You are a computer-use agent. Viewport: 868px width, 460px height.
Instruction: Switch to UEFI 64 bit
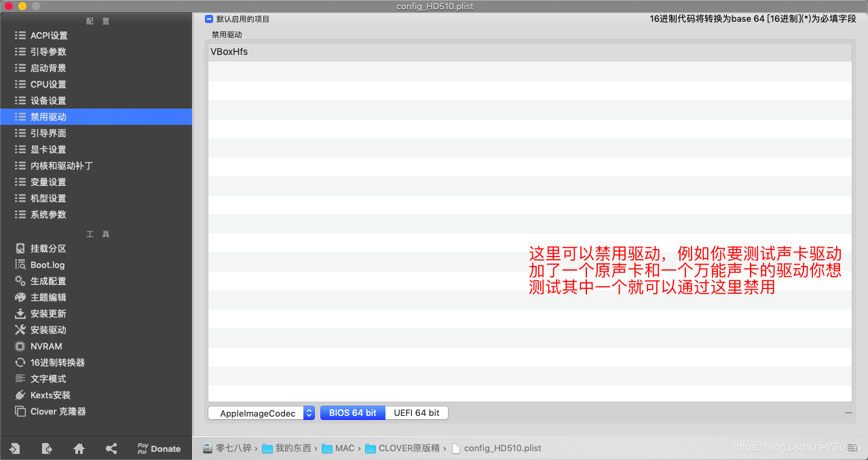click(417, 413)
